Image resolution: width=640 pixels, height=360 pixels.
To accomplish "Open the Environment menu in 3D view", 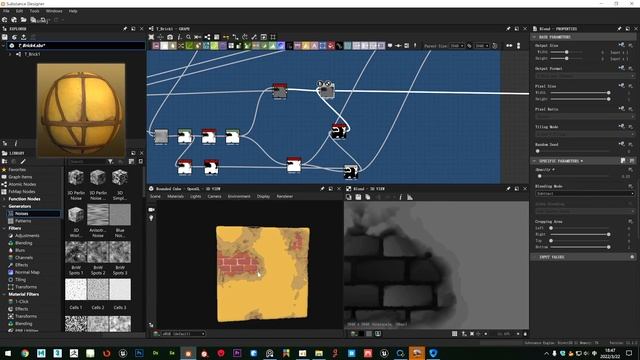I will pyautogui.click(x=239, y=197).
